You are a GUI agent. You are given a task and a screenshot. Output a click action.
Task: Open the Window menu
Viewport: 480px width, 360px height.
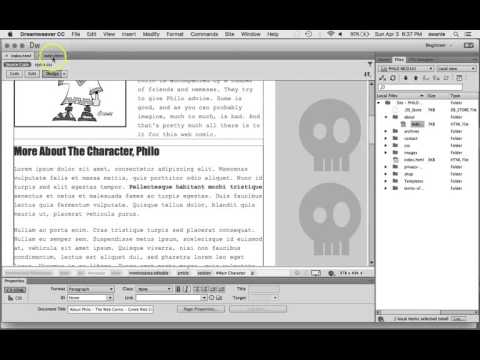click(x=251, y=34)
